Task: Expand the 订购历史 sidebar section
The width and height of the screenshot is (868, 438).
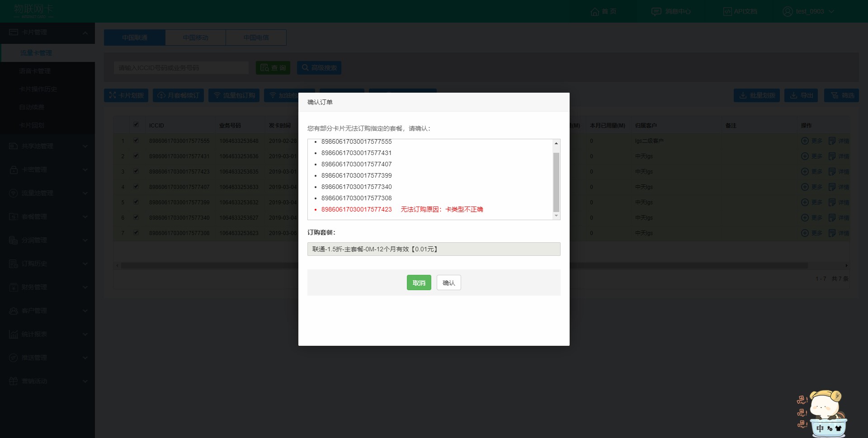Action: 85,264
